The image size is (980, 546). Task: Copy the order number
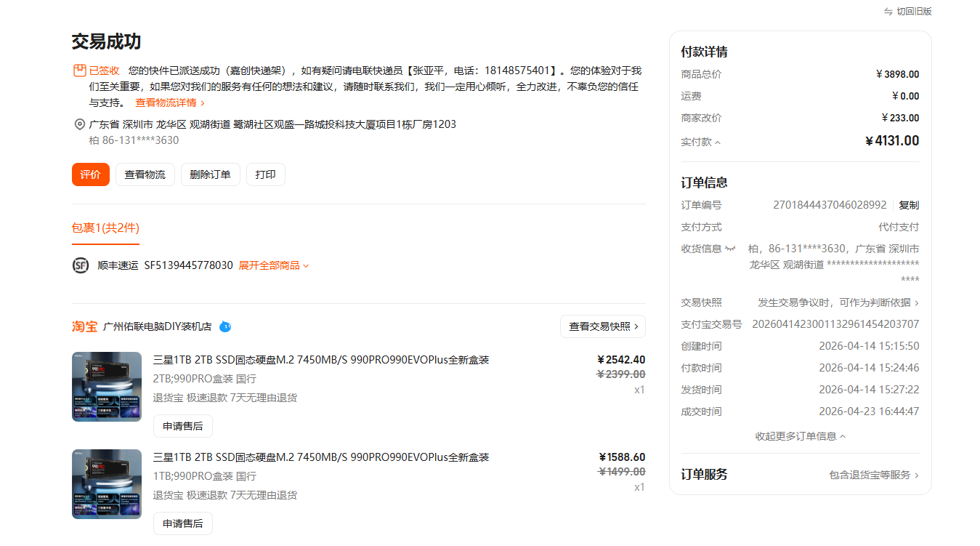pyautogui.click(x=908, y=205)
